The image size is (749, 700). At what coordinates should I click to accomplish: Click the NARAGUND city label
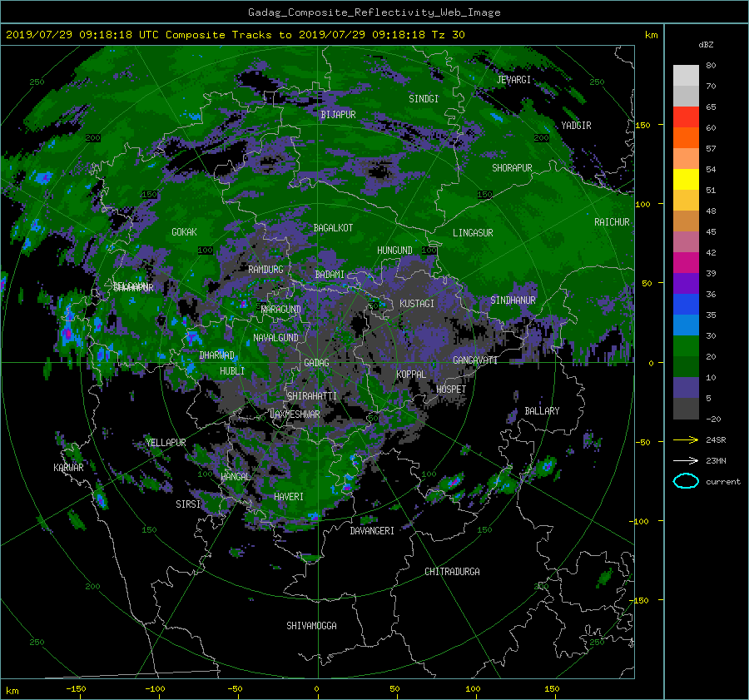(281, 309)
